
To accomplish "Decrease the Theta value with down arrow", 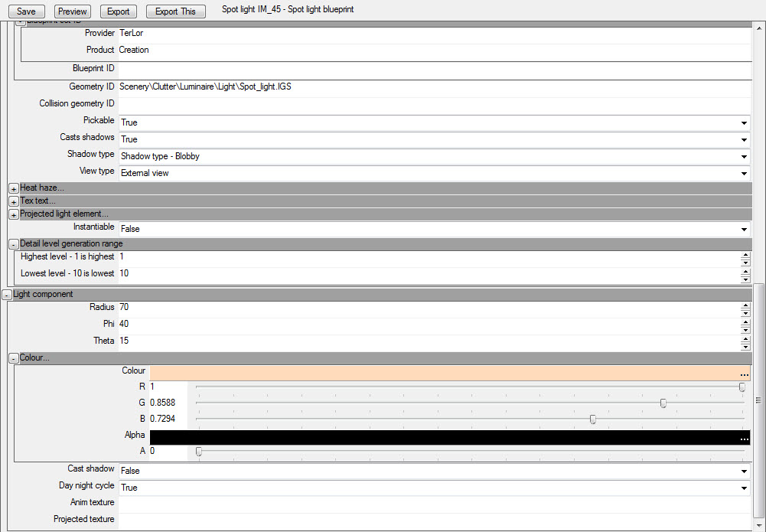I will point(745,346).
